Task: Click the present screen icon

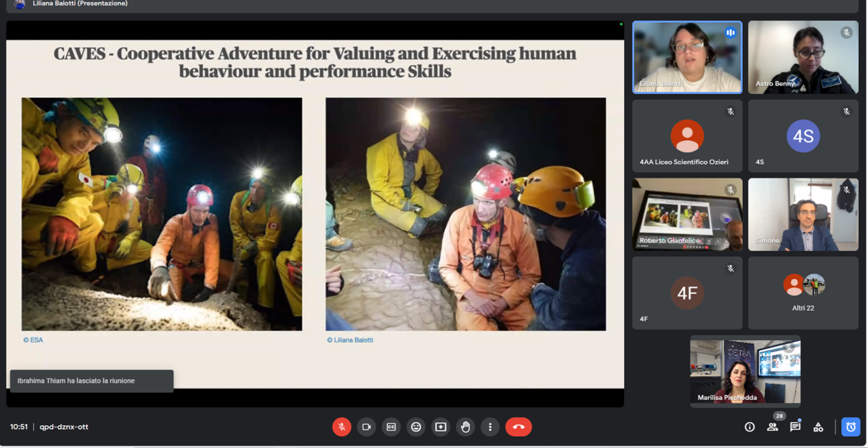Action: 441,427
